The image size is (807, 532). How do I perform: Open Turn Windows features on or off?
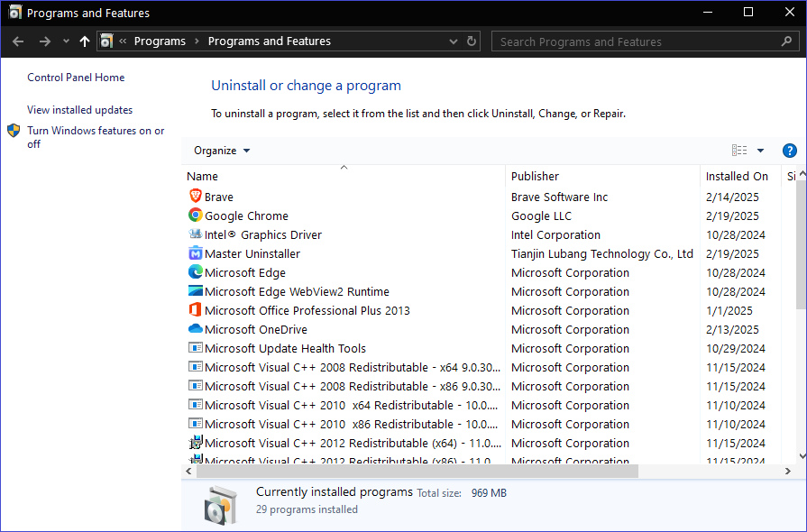point(96,137)
